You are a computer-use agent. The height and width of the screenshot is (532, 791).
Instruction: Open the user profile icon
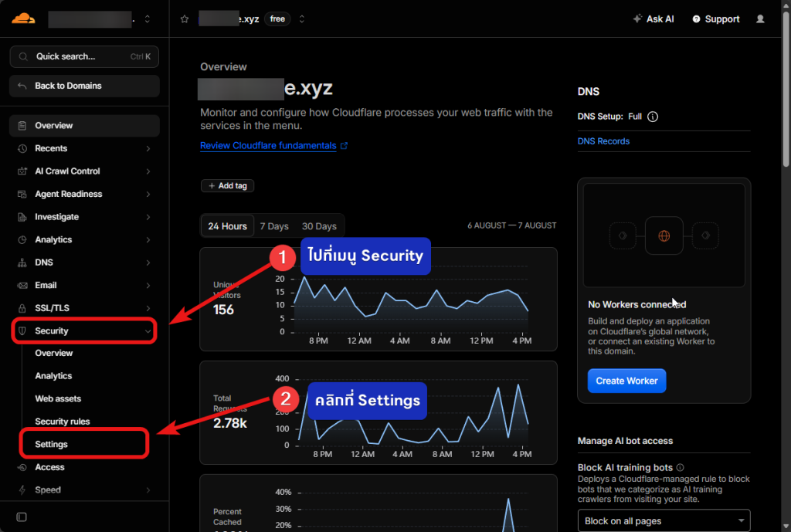click(760, 19)
